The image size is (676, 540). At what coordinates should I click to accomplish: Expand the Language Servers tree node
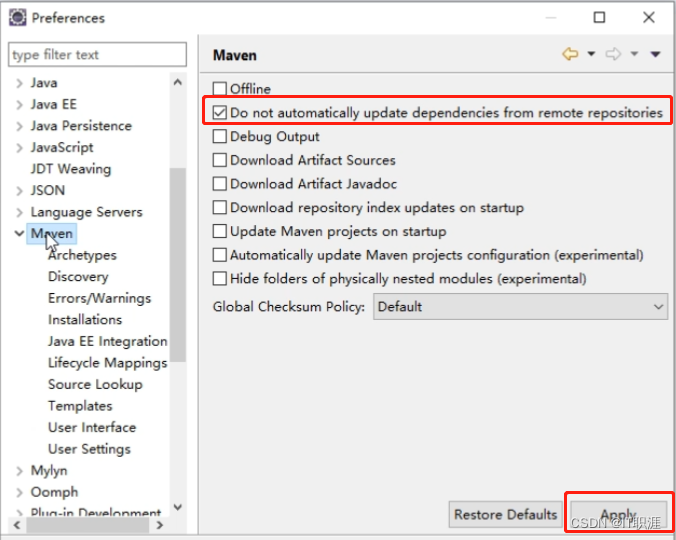click(x=19, y=212)
